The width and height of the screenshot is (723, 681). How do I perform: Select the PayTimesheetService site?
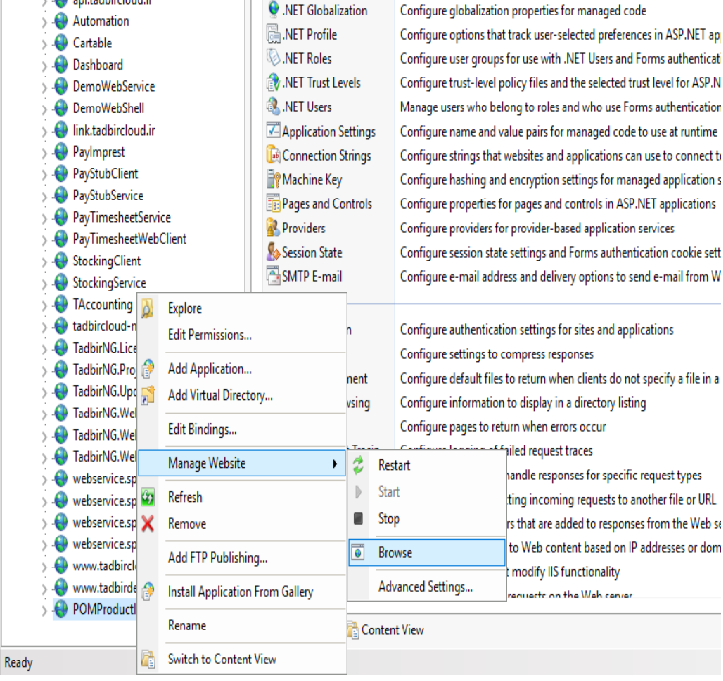coord(122,217)
